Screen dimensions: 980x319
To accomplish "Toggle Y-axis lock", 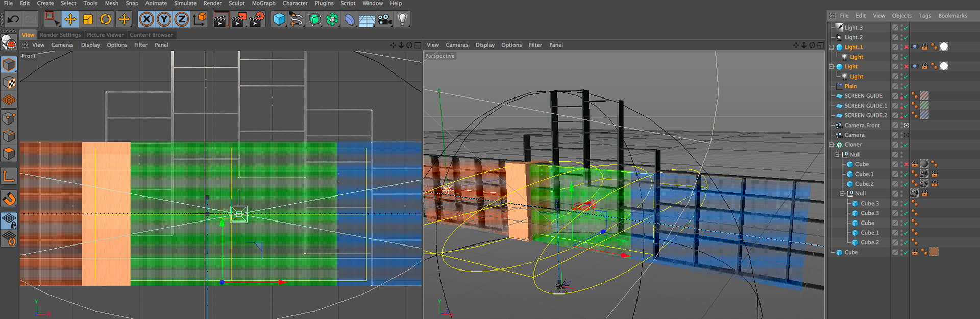I will point(164,19).
